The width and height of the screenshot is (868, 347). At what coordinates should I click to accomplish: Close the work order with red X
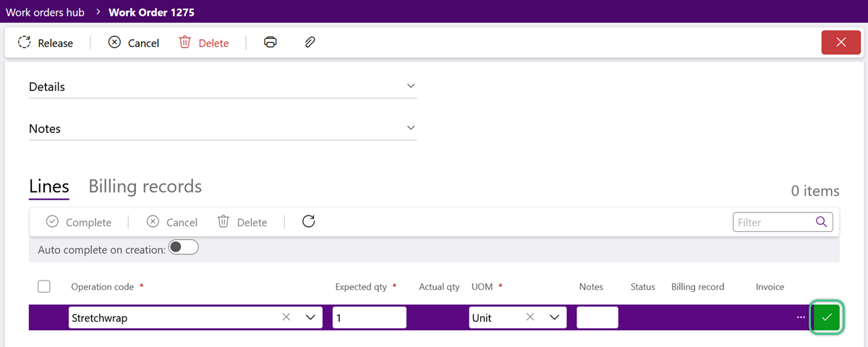(x=841, y=42)
